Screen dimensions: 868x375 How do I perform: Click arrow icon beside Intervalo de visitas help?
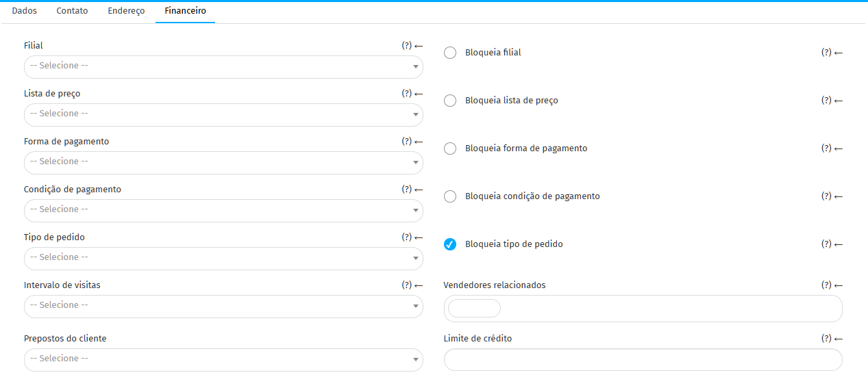tap(419, 285)
